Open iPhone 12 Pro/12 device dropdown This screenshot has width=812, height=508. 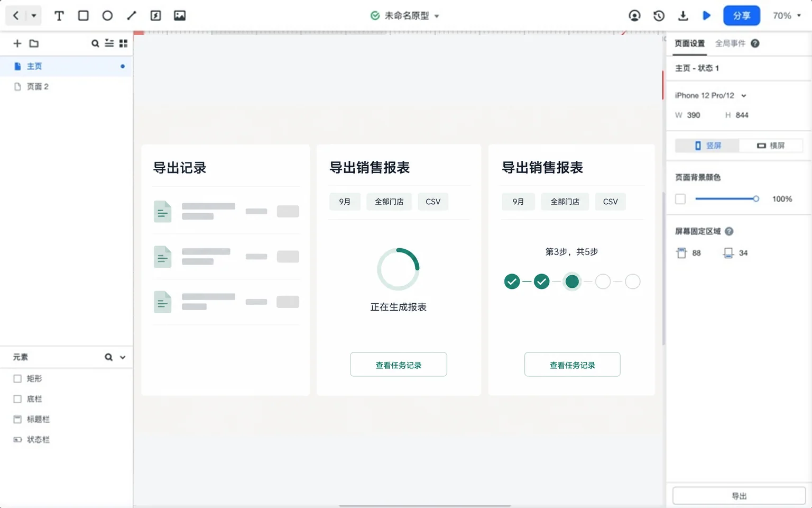(710, 95)
